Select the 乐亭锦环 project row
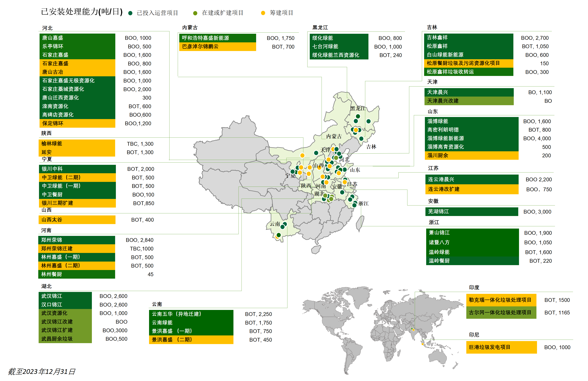Image resolution: width=588 pixels, height=381 pixels. pyautogui.click(x=77, y=46)
